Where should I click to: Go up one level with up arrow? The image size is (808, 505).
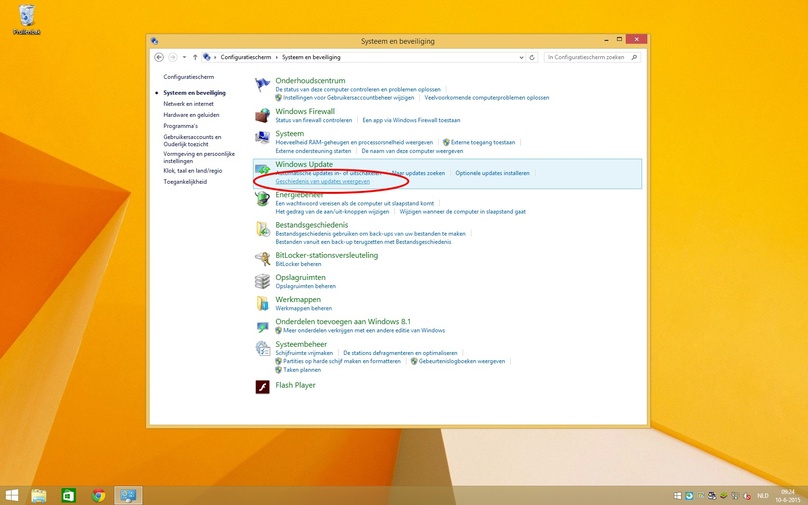click(195, 57)
